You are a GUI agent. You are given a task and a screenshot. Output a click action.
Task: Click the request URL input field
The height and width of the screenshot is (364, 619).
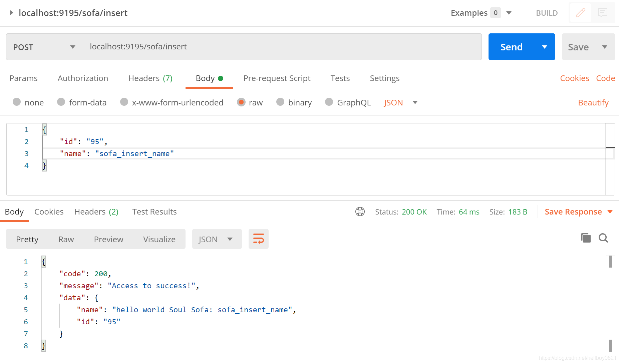tap(282, 47)
